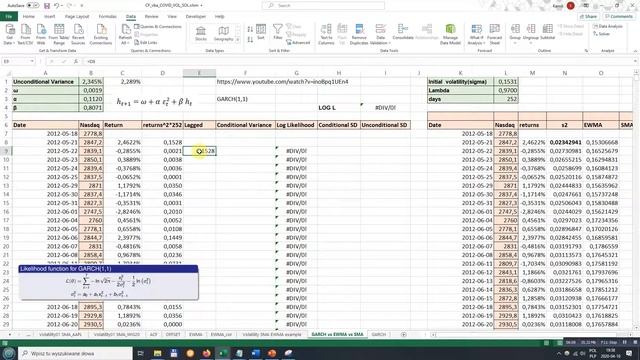The width and height of the screenshot is (640, 360).
Task: Click Subtotal
Action: (547, 33)
